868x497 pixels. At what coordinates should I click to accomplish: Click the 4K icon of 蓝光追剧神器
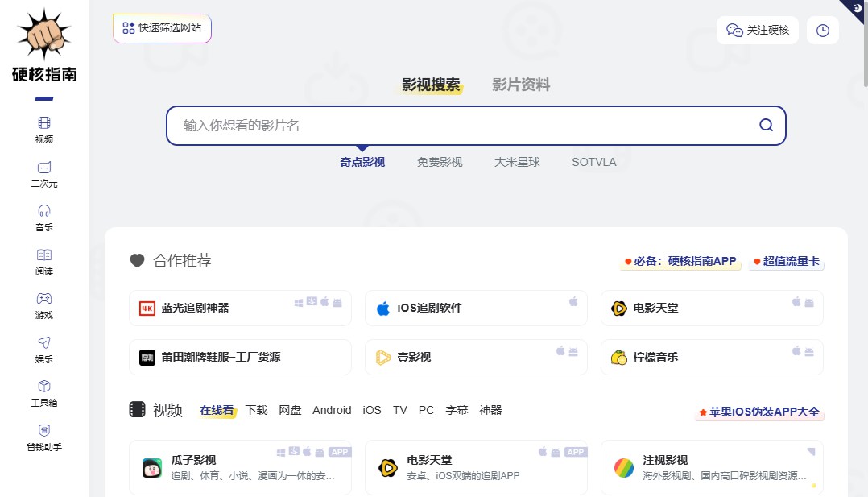[x=147, y=308]
